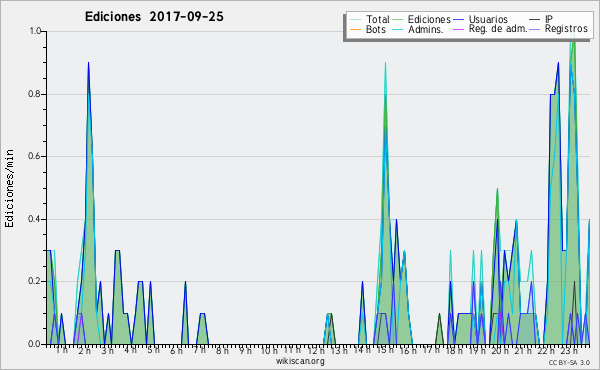Click the y-axis value 0.2
This screenshot has width=600, height=370.
tap(35, 282)
